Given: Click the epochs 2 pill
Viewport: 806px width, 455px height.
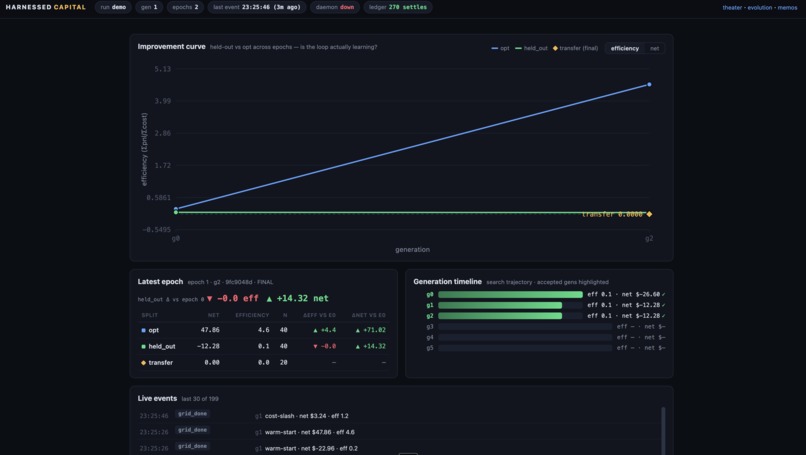Looking at the screenshot, I should [185, 7].
